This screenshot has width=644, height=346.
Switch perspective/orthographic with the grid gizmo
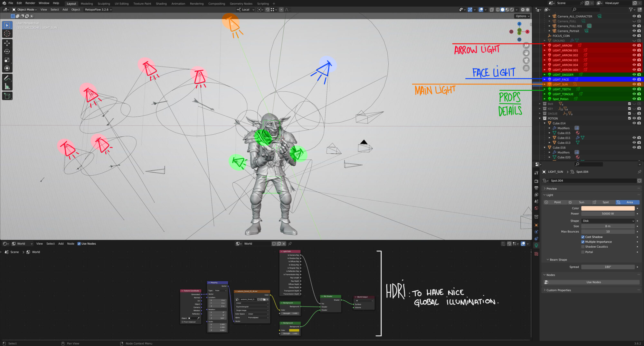pyautogui.click(x=526, y=68)
